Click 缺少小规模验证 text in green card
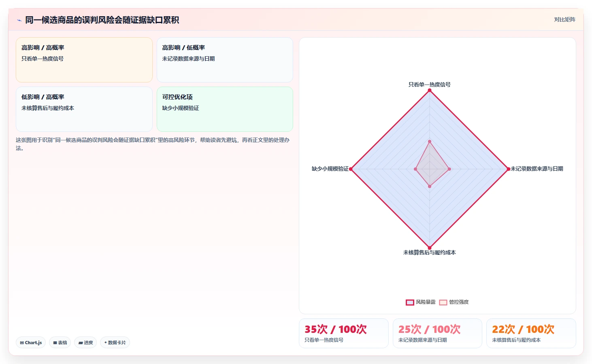Image resolution: width=592 pixels, height=364 pixels. [x=181, y=108]
